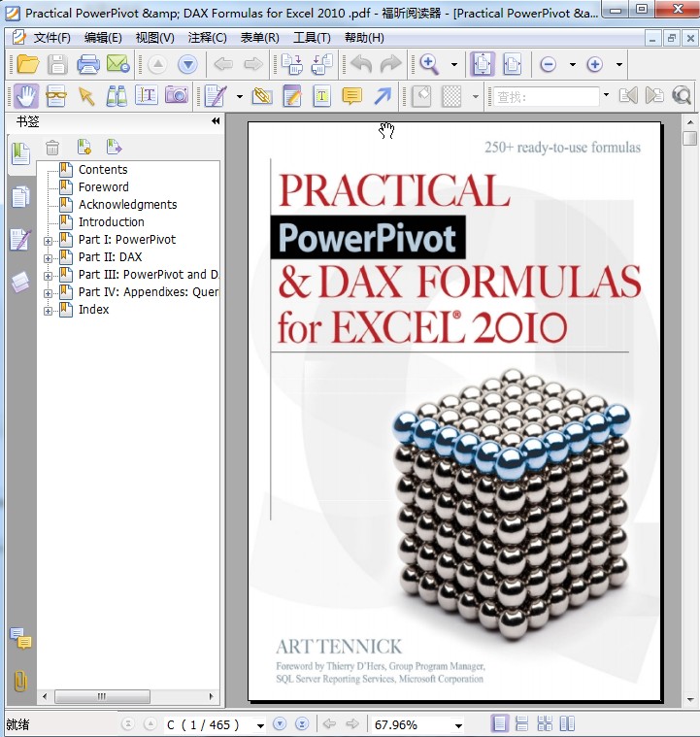Choose the Highlight pencil tool
This screenshot has width=700, height=737.
click(x=292, y=96)
